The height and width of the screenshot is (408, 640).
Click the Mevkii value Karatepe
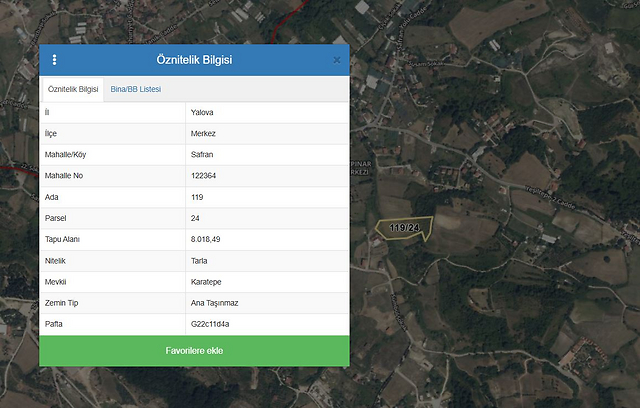[x=206, y=282]
